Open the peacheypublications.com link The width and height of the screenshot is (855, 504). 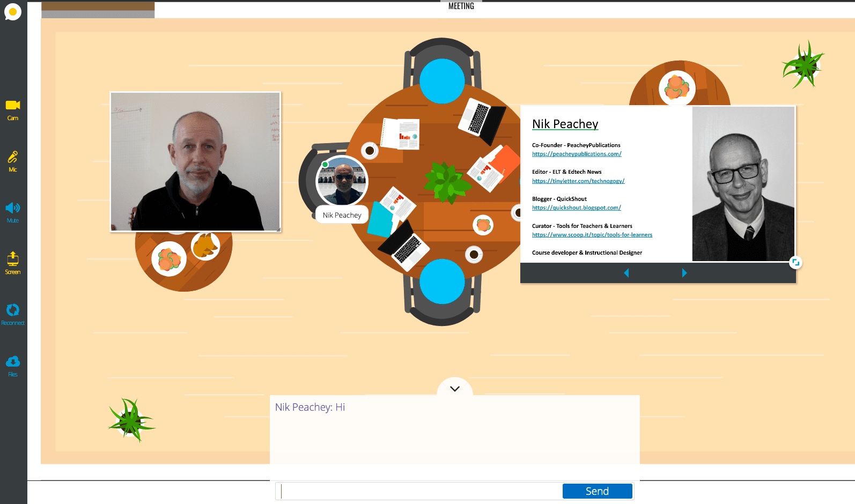point(577,154)
